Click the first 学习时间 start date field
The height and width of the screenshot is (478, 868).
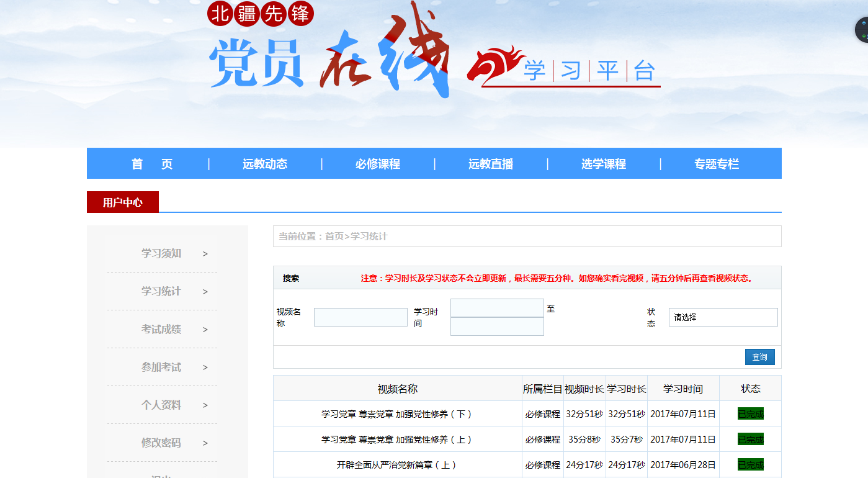[x=497, y=308]
